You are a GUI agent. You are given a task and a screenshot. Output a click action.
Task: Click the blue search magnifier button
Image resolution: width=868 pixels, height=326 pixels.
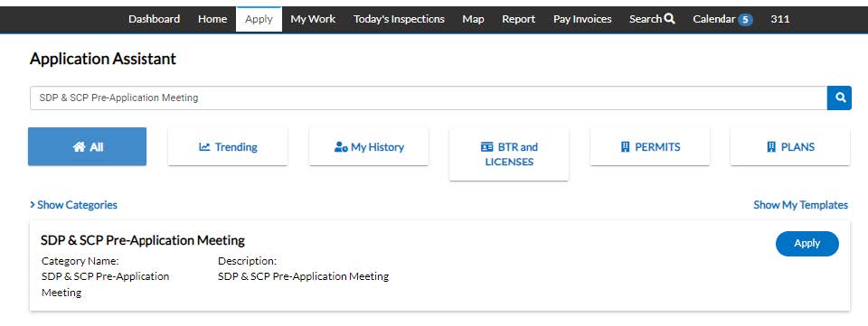[x=839, y=98]
